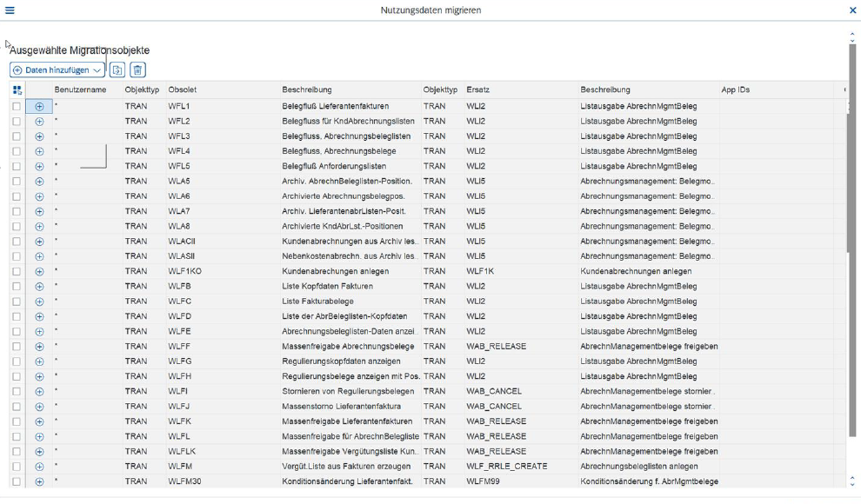Viewport: 861px width, 504px height.
Task: Open the hamburger menu icon
Action: (10, 10)
